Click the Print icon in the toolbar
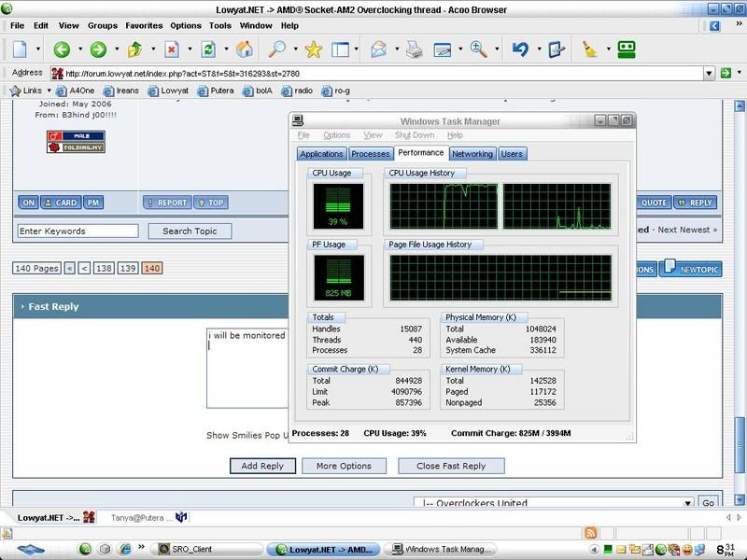747x560 pixels. tap(414, 49)
